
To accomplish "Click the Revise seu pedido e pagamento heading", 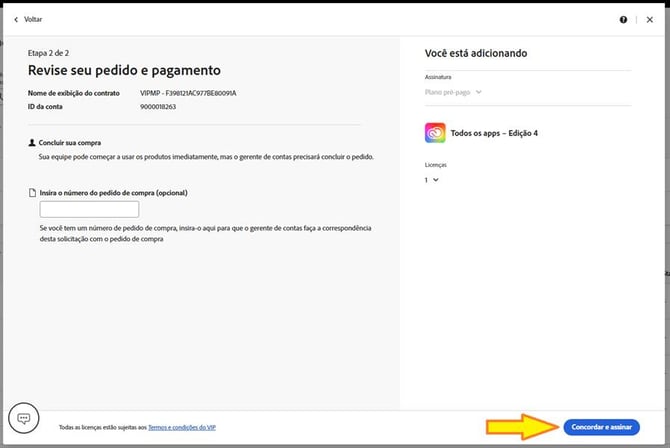I will (x=124, y=71).
